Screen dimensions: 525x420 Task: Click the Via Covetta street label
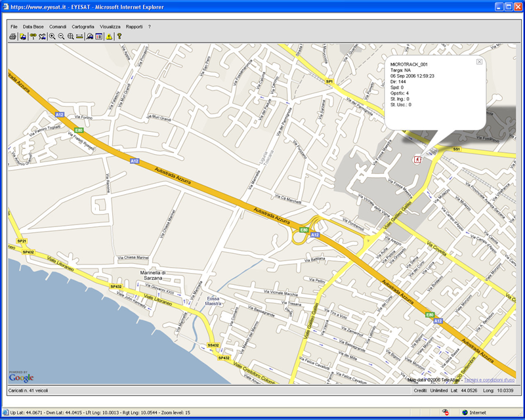pos(436,249)
